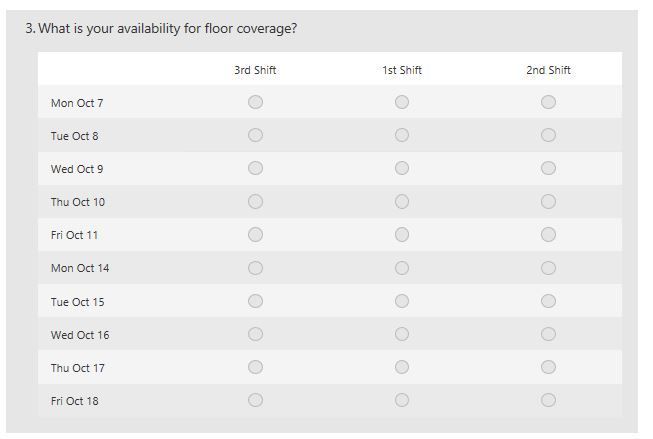Select 2nd Shift for Tue Oct 8
The image size is (653, 439).
(x=548, y=135)
